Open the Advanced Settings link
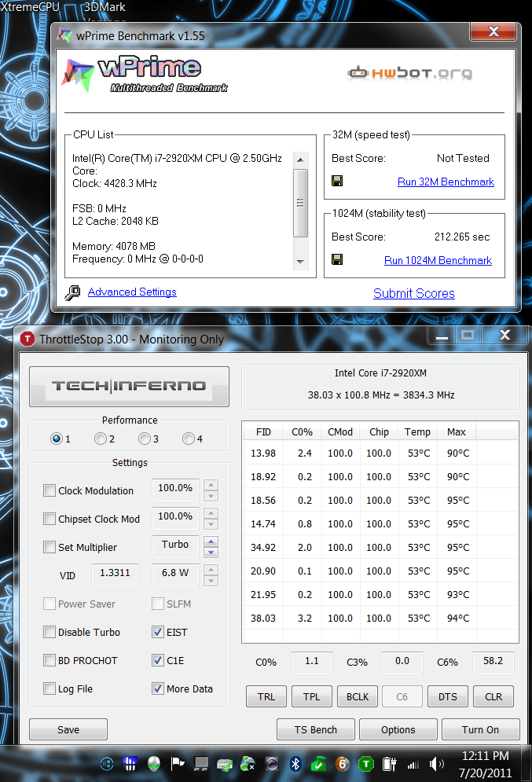This screenshot has height=782, width=532. point(132,292)
